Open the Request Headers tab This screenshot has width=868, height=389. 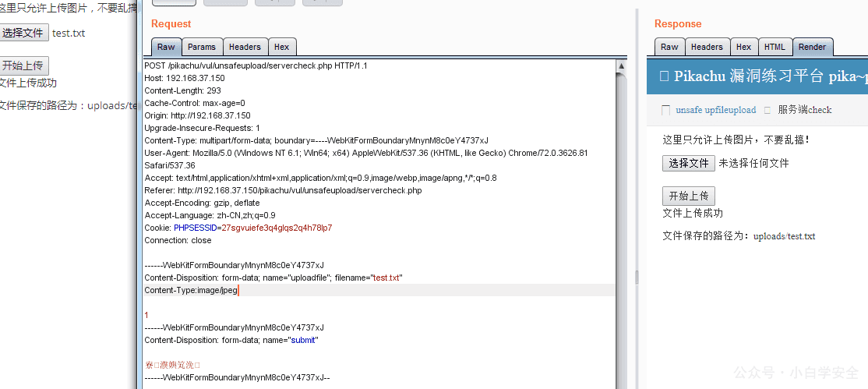tap(245, 47)
